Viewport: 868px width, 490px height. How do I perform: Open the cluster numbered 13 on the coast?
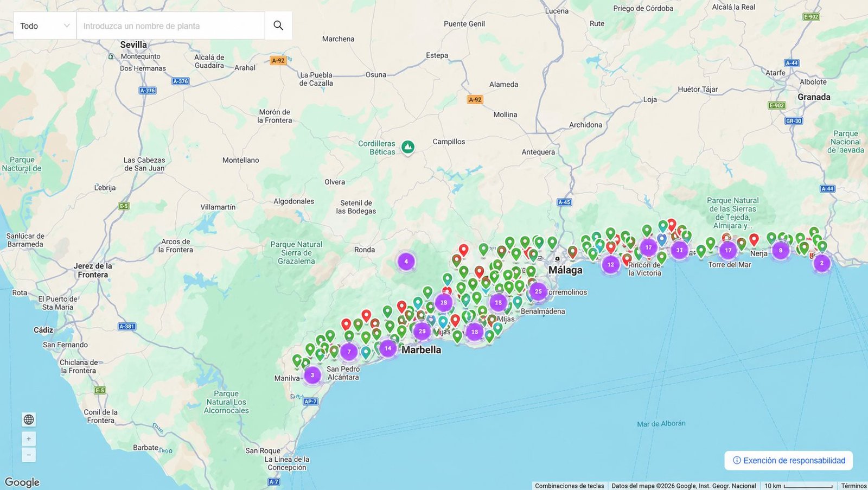pyautogui.click(x=475, y=332)
